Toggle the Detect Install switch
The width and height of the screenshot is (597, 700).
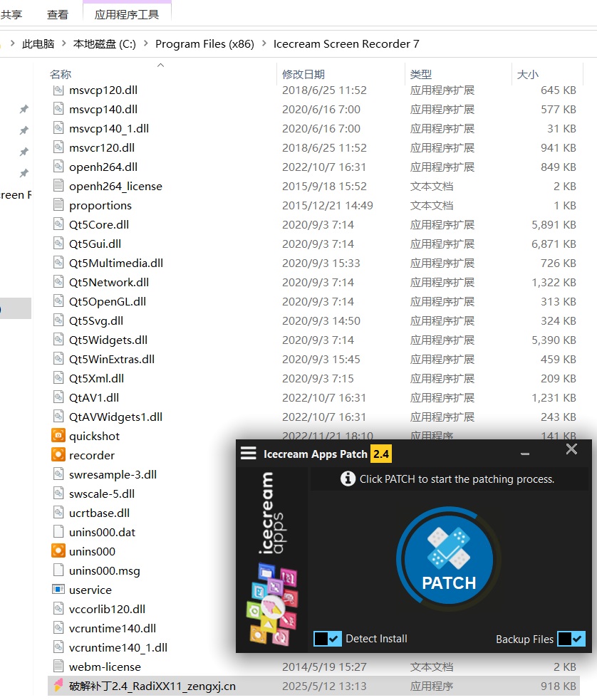[327, 639]
